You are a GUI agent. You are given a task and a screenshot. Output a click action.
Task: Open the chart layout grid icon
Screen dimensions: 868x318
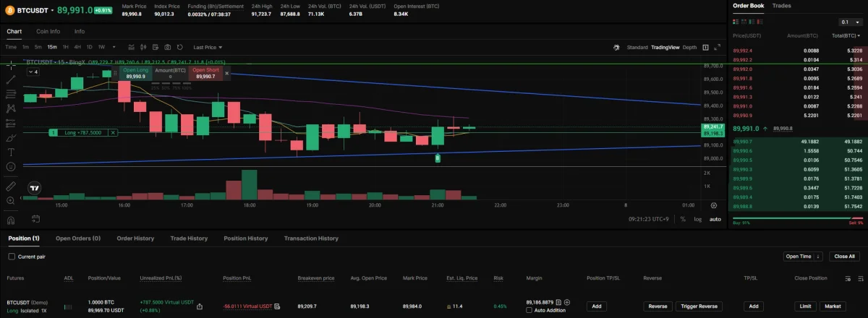706,47
